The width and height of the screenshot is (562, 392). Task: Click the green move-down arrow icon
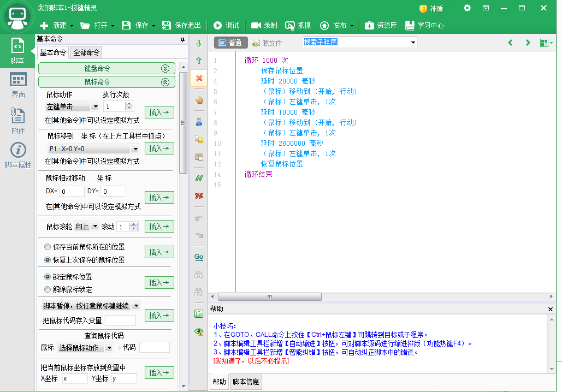199,43
